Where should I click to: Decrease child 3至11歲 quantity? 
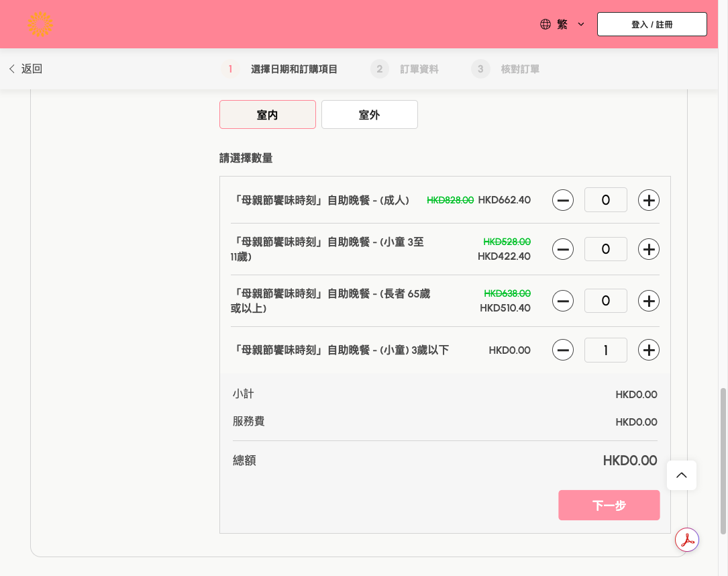pos(563,250)
